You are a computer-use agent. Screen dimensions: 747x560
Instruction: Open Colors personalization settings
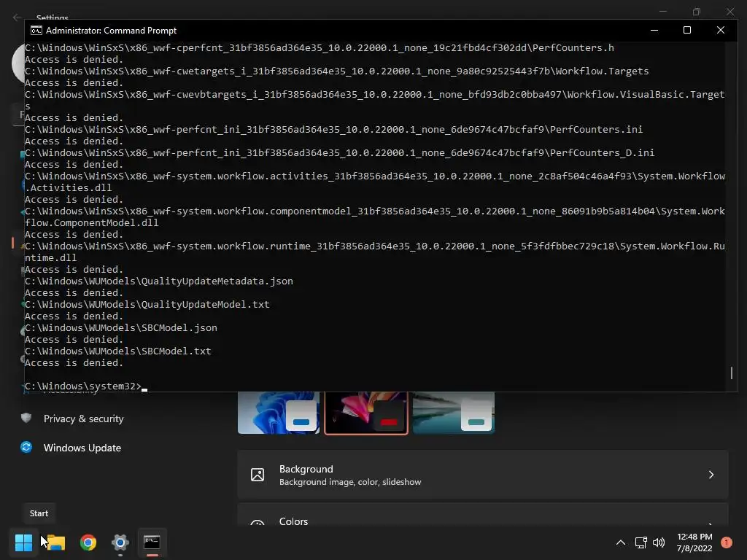pos(483,516)
